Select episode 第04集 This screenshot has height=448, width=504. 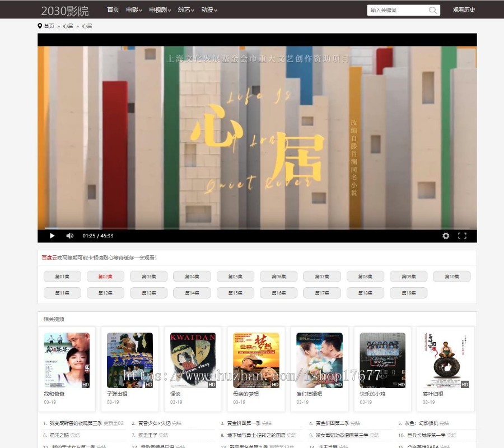click(192, 277)
